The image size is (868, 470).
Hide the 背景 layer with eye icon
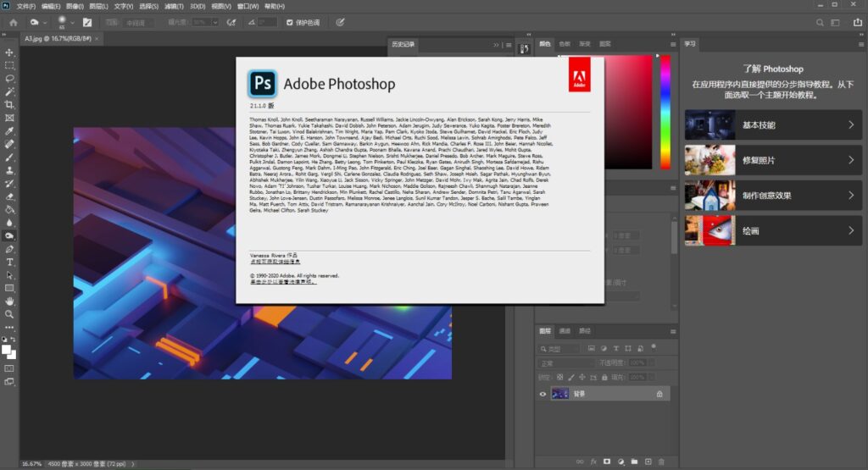click(x=543, y=394)
